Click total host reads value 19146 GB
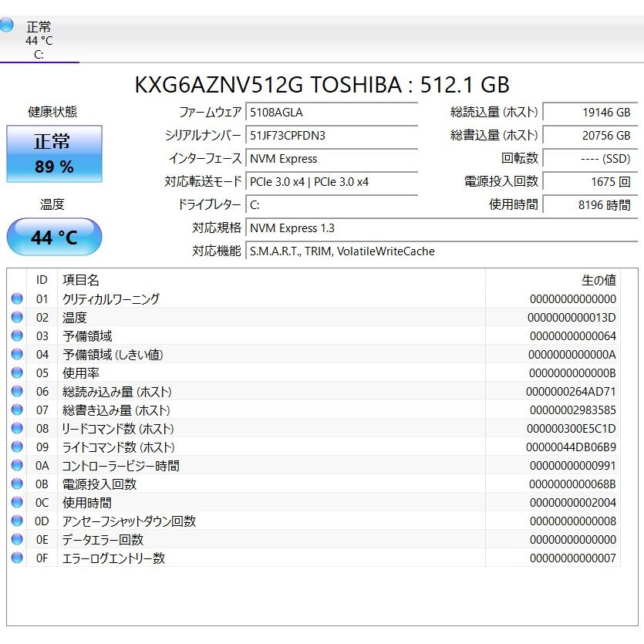644x644 pixels. [590, 112]
